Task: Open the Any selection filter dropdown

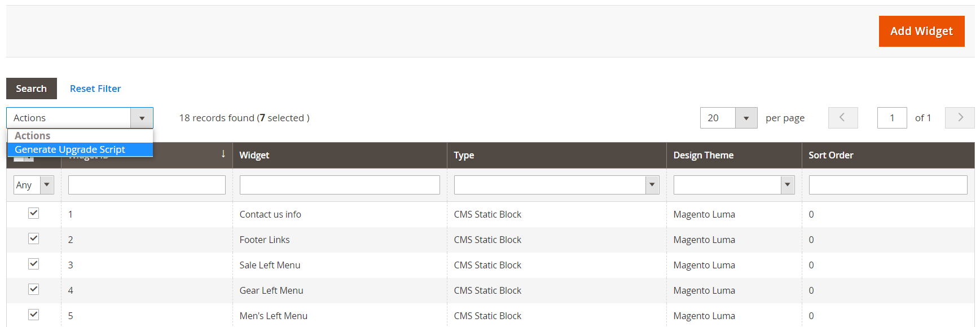Action: pos(34,185)
